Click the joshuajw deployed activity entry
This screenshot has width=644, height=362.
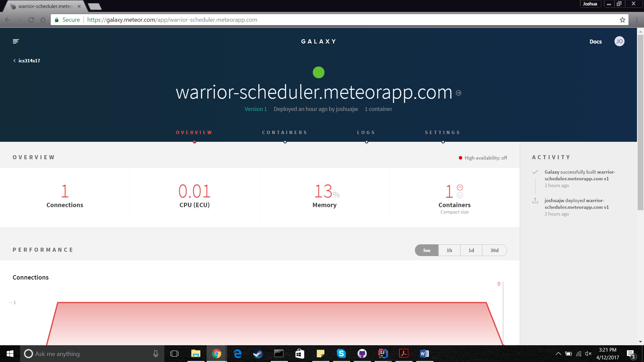coord(577,207)
